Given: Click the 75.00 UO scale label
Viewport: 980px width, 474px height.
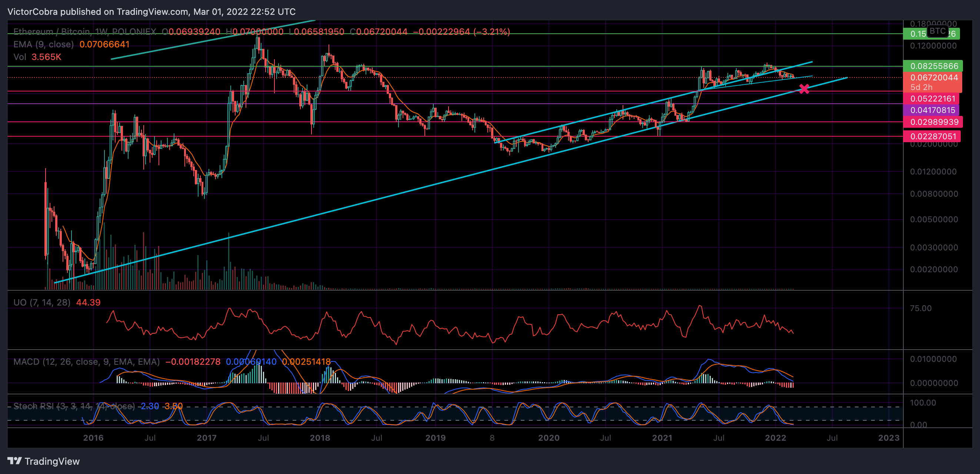Looking at the screenshot, I should click(921, 308).
